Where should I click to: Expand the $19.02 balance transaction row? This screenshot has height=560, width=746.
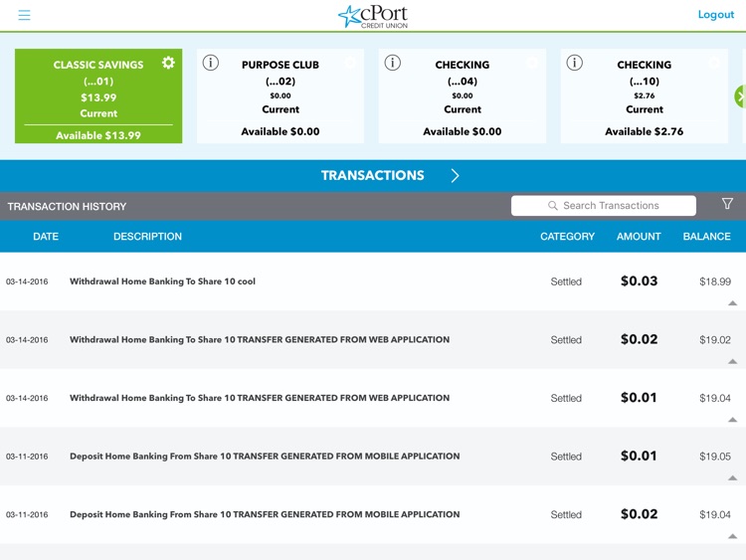733,362
